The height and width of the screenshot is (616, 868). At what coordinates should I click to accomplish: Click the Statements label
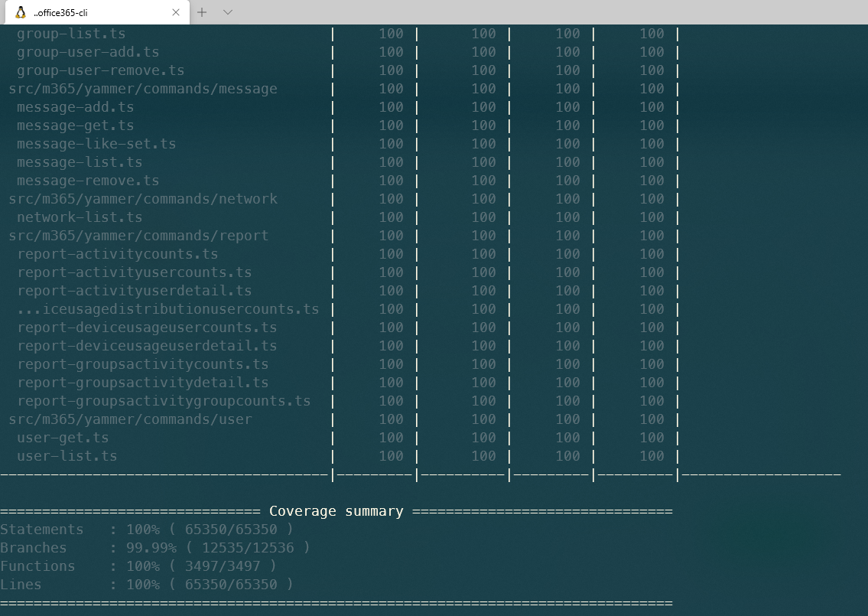[x=42, y=530]
